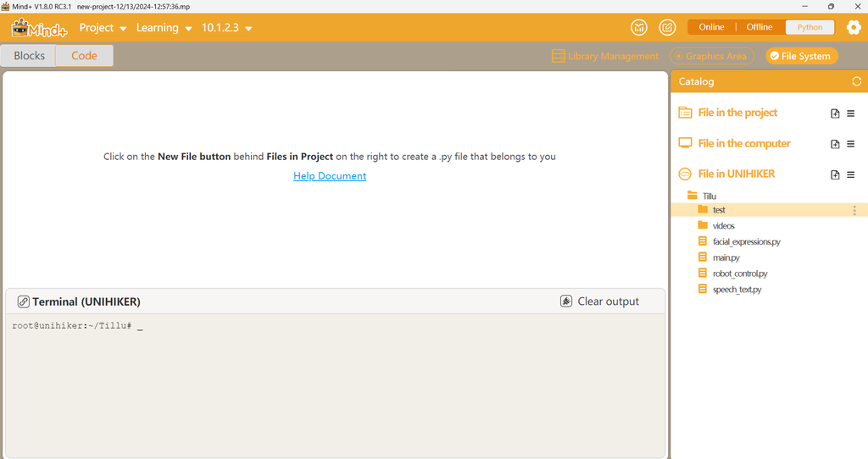Select the Python mode button

[810, 27]
